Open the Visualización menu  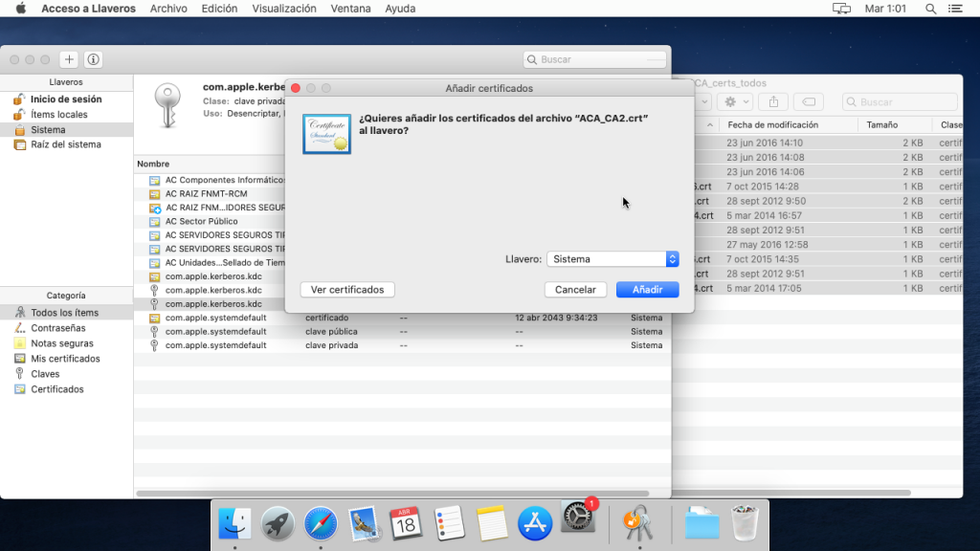click(x=283, y=9)
